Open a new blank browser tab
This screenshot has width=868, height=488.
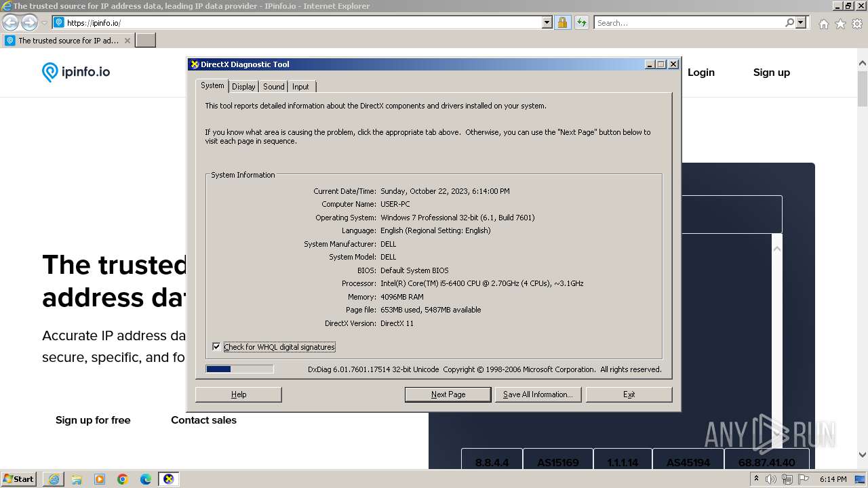point(146,40)
